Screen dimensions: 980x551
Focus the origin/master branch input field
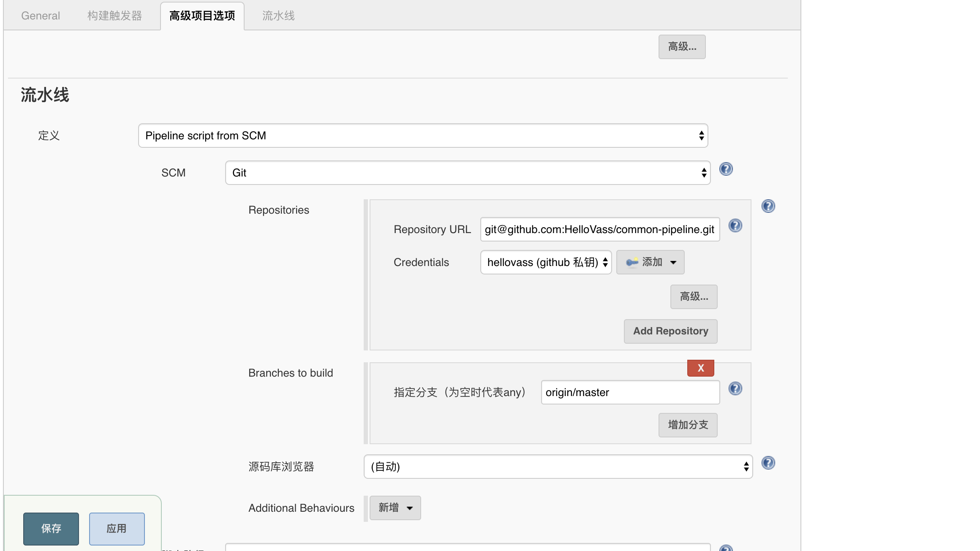click(630, 392)
